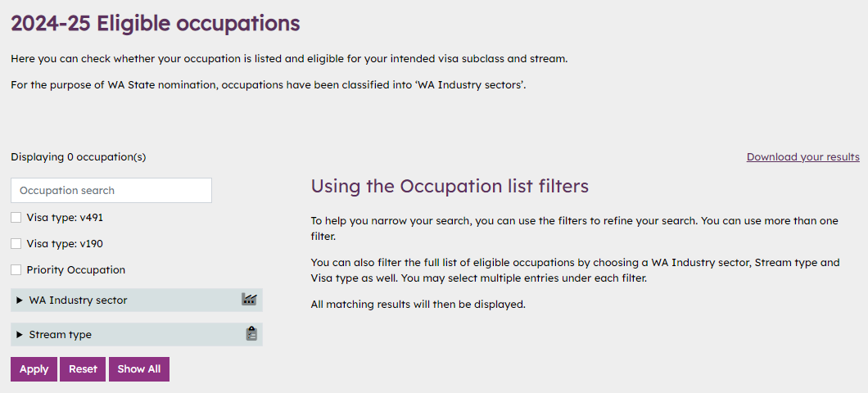Select the Visa type: v190 label text
The width and height of the screenshot is (868, 393).
pos(65,243)
